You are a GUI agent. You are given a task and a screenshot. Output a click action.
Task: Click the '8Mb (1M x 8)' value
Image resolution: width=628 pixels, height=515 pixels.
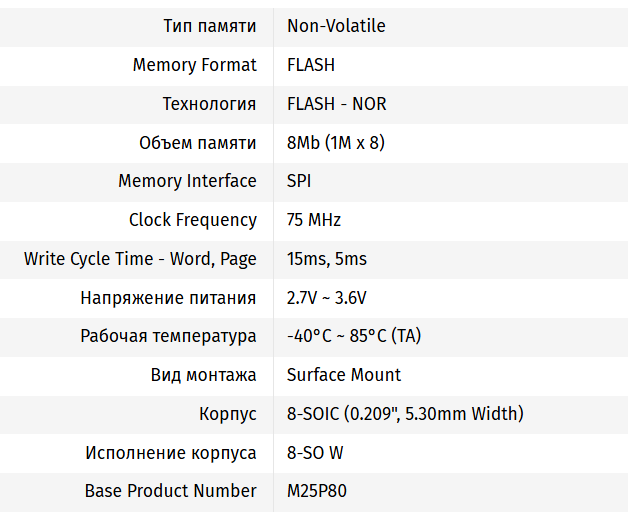(336, 143)
